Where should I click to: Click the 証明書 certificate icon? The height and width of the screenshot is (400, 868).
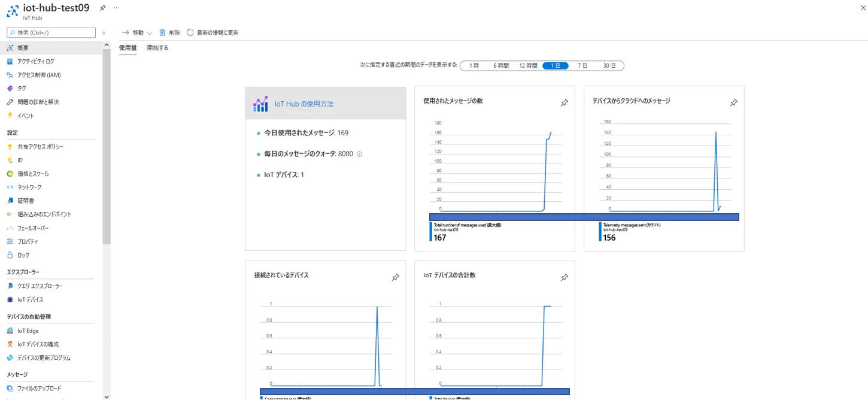click(x=10, y=201)
